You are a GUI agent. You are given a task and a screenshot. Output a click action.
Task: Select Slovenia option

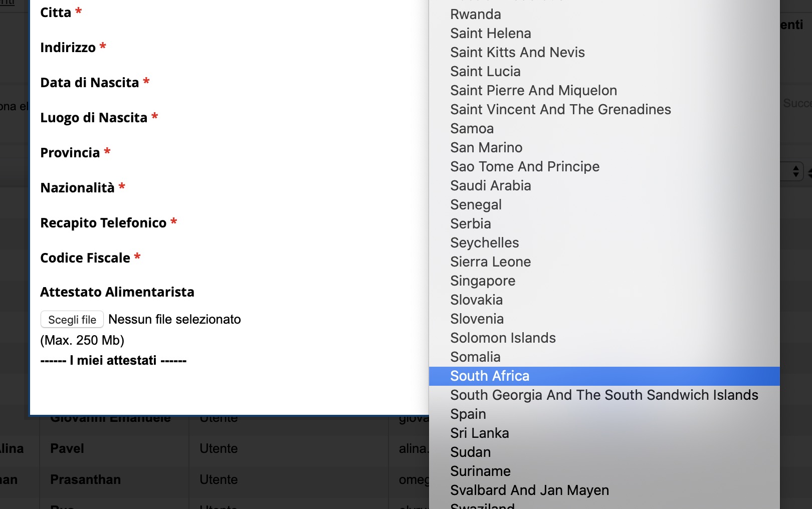(477, 319)
